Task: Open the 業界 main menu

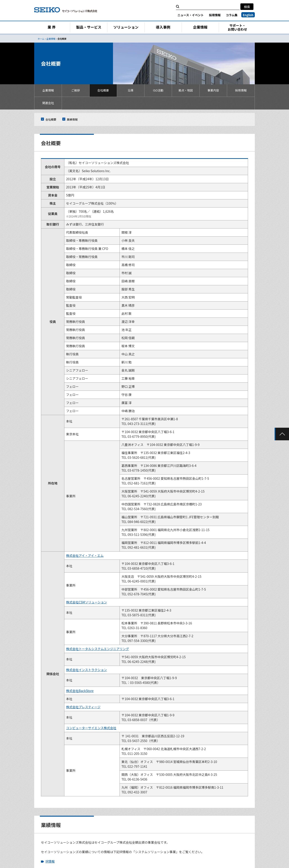Action: 52,27
